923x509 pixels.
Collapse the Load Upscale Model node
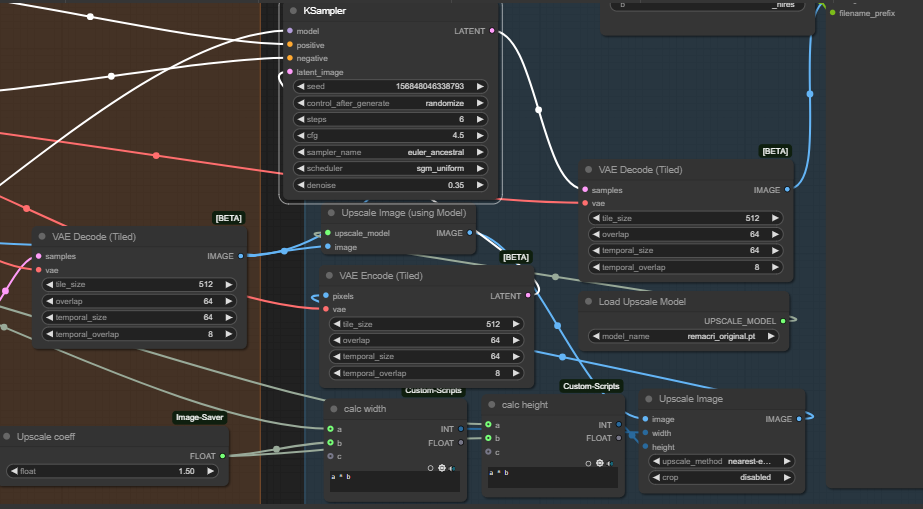588,302
